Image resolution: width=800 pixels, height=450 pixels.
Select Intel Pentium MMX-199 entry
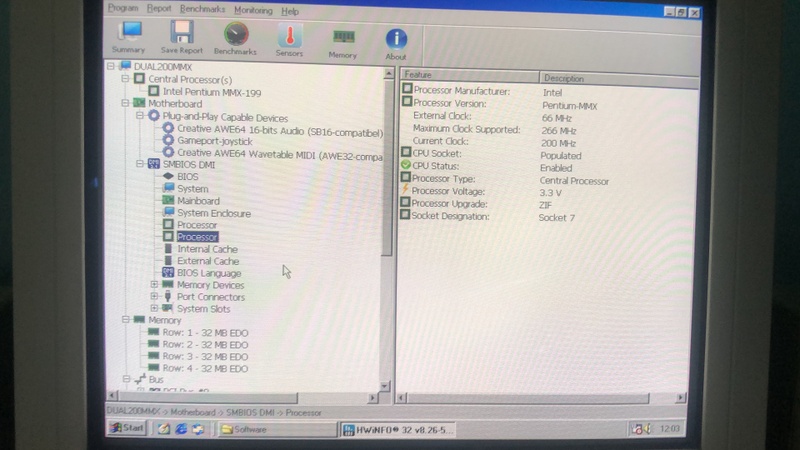(x=212, y=92)
